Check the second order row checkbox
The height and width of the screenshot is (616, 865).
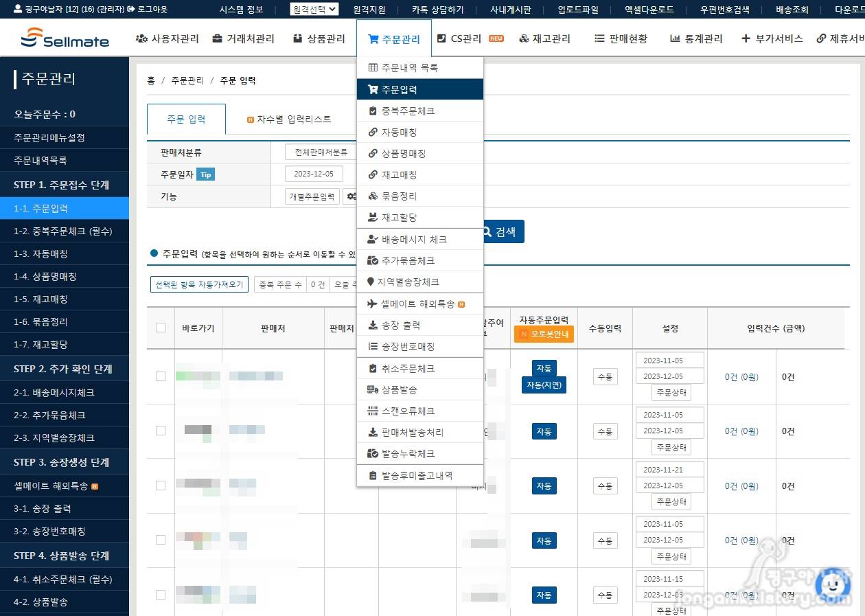[x=161, y=431]
